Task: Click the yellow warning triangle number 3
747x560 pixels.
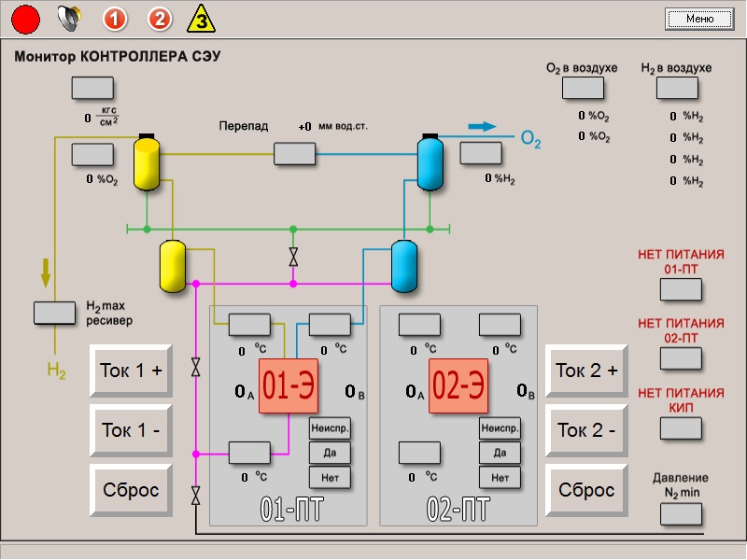Action: point(201,18)
